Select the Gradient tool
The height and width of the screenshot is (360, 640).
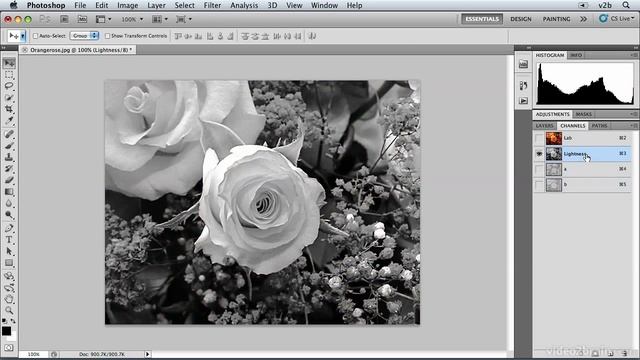click(x=9, y=191)
